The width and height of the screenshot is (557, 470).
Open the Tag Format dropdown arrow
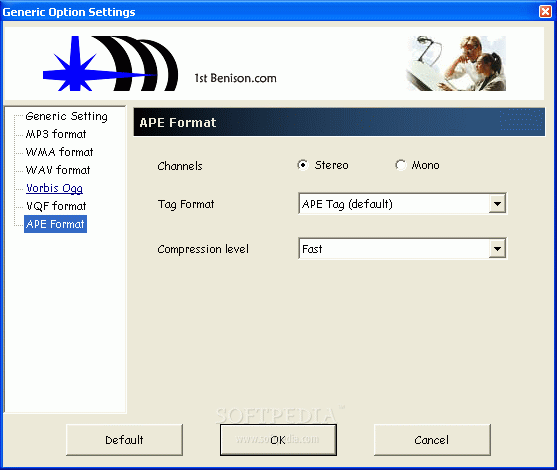point(497,204)
